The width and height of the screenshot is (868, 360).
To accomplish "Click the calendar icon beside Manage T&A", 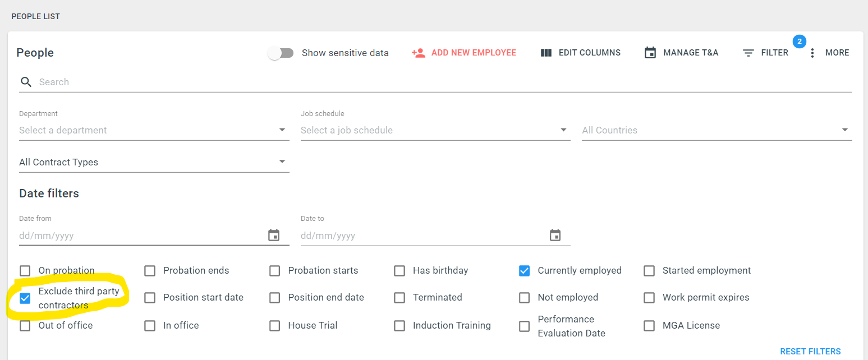I will 650,53.
